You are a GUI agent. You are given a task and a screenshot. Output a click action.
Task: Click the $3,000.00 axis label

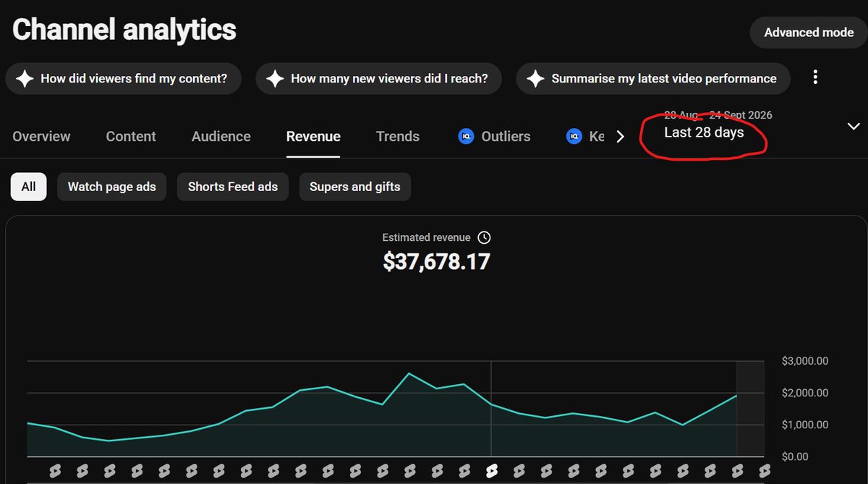pos(805,361)
